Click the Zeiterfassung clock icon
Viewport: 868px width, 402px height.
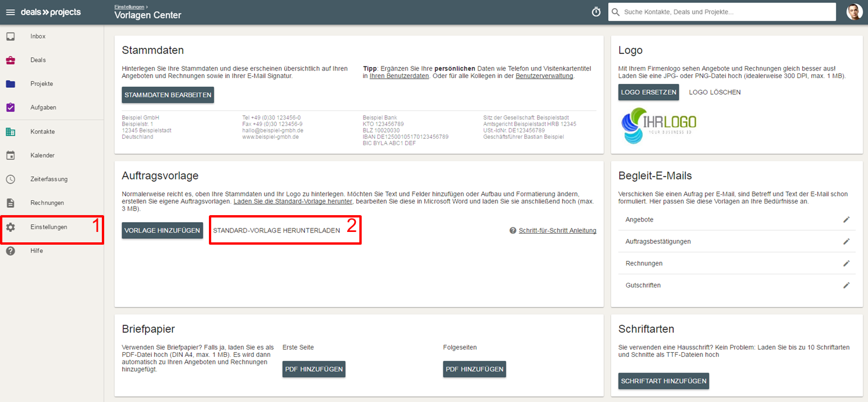10,179
